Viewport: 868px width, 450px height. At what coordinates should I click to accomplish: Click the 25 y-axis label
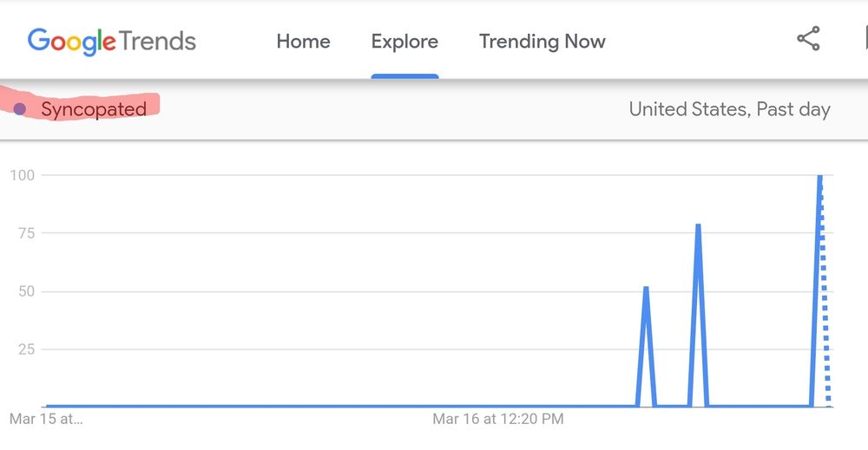click(x=25, y=349)
